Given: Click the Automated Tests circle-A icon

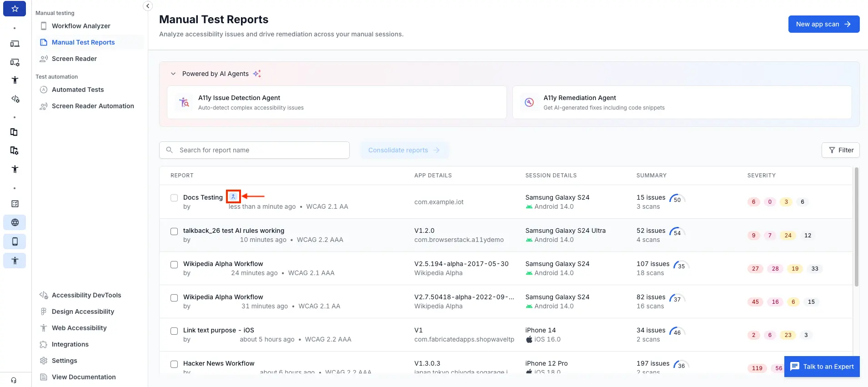Looking at the screenshot, I should click(x=44, y=90).
